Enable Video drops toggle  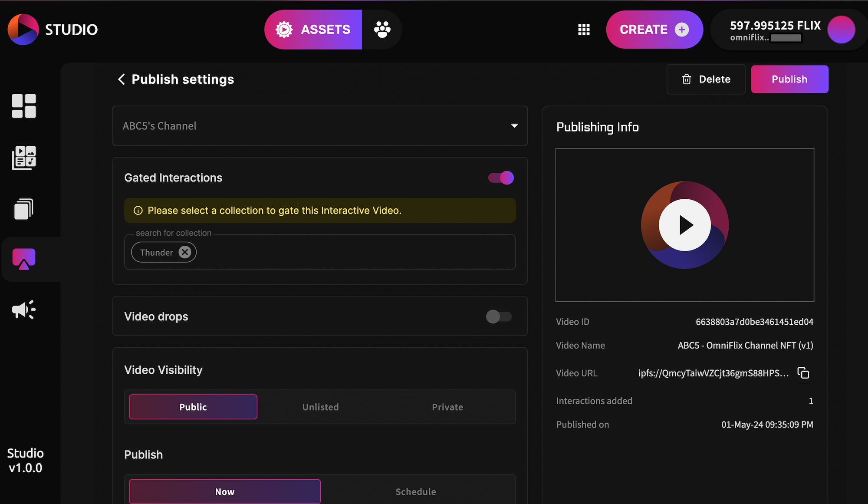tap(499, 316)
